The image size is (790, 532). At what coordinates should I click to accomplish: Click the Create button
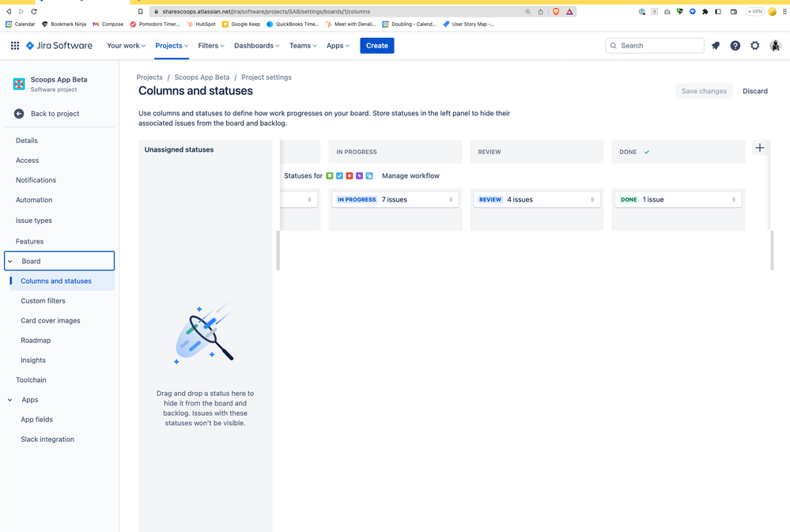tap(377, 46)
